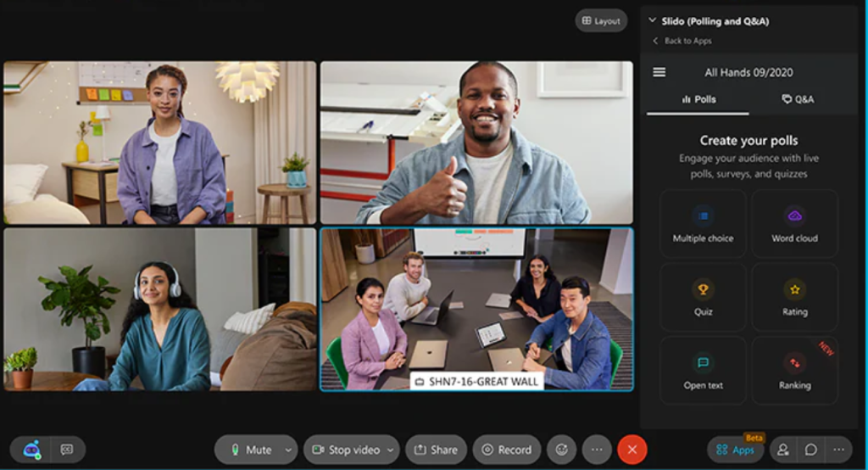The height and width of the screenshot is (470, 868).
Task: Open the chat bubble icon
Action: [x=811, y=450]
